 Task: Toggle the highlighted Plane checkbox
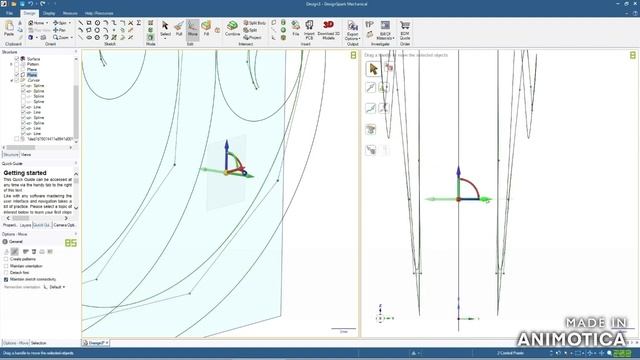point(17,75)
